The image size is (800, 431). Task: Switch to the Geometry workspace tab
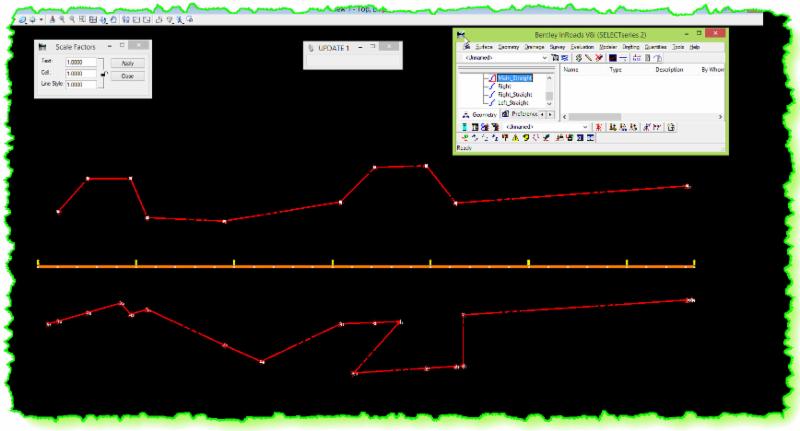(479, 115)
